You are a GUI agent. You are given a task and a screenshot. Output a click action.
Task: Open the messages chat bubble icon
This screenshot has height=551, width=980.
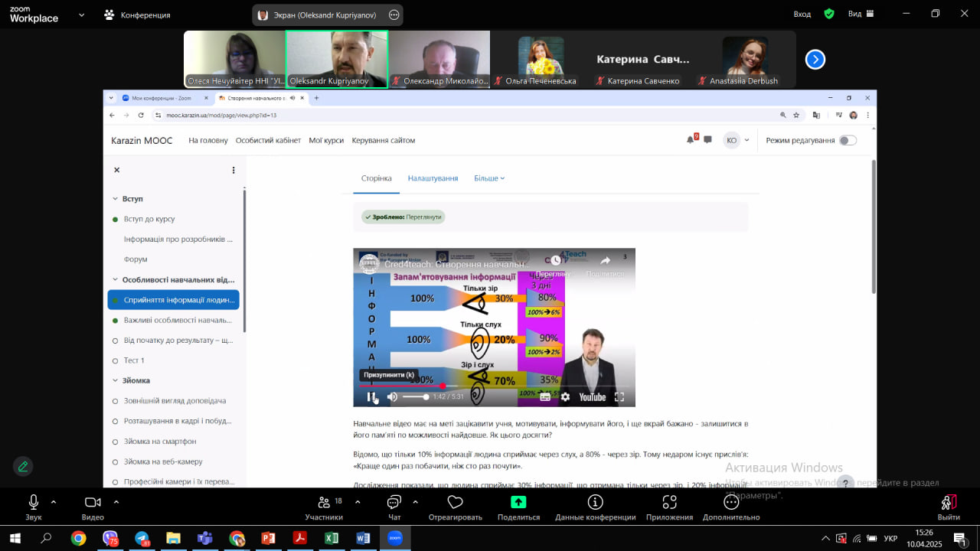707,140
